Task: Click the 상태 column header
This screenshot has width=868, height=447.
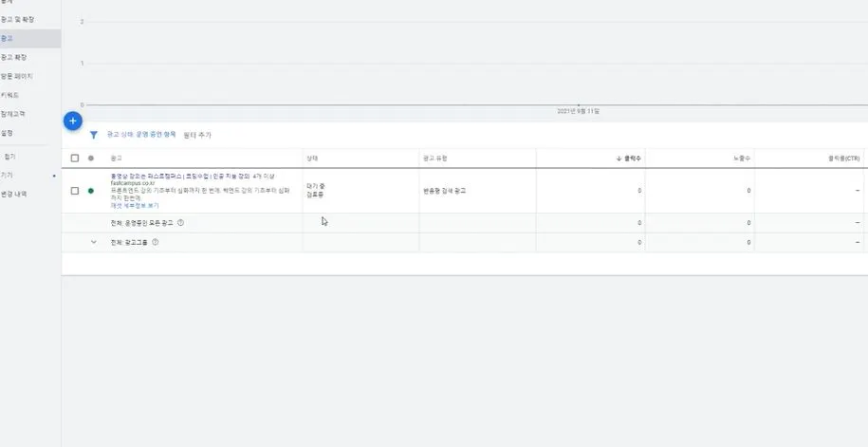Action: [312, 158]
